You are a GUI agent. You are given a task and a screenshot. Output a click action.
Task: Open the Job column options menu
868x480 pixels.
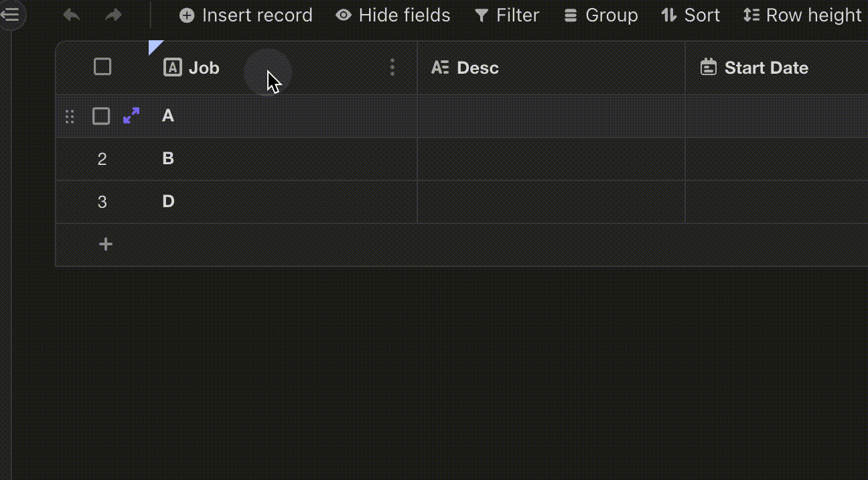(392, 67)
